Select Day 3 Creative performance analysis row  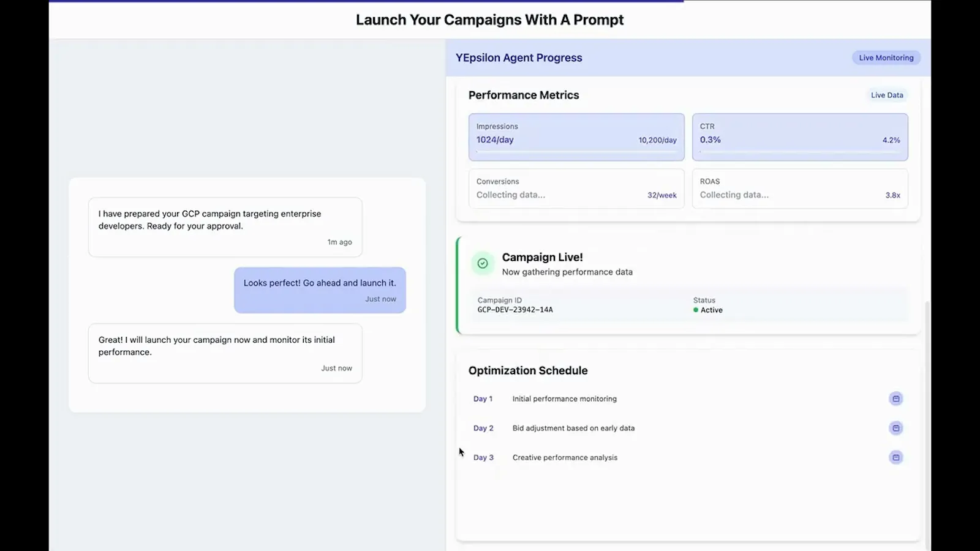click(x=687, y=457)
